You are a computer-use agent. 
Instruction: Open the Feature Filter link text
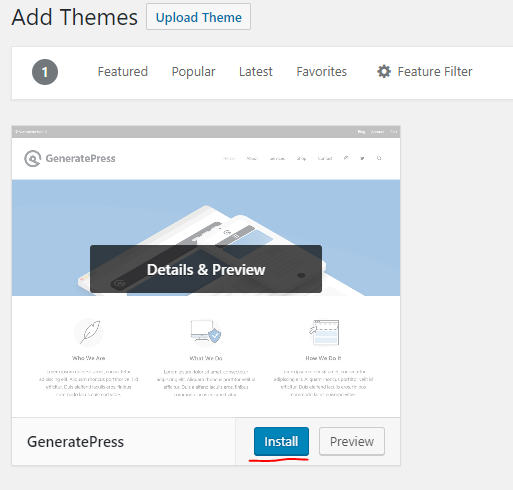click(435, 72)
